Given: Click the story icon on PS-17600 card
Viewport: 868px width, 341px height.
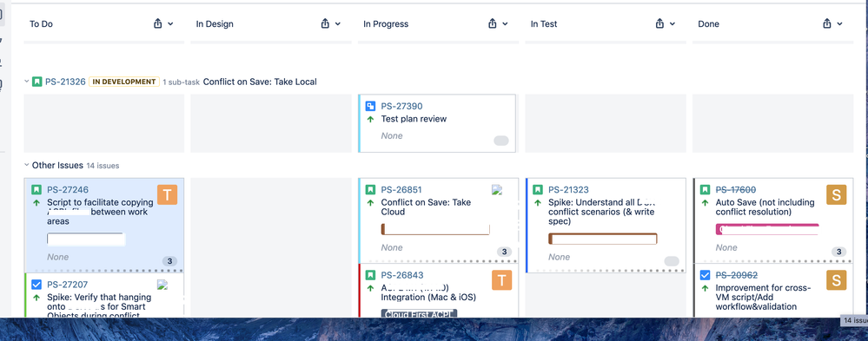Looking at the screenshot, I should [x=705, y=189].
